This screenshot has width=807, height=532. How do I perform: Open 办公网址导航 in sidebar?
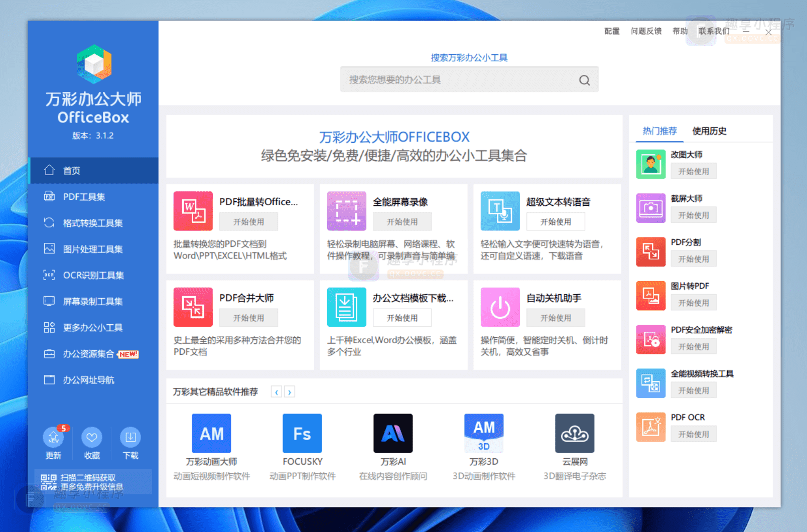tap(93, 380)
